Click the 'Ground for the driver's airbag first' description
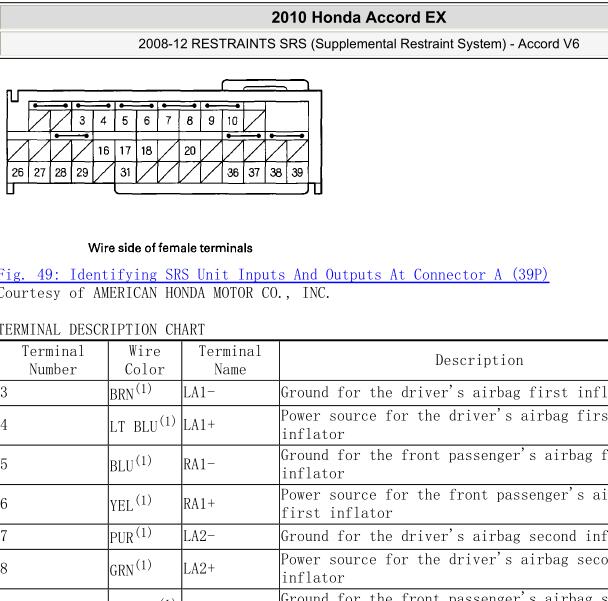608x601 pixels. tap(444, 393)
